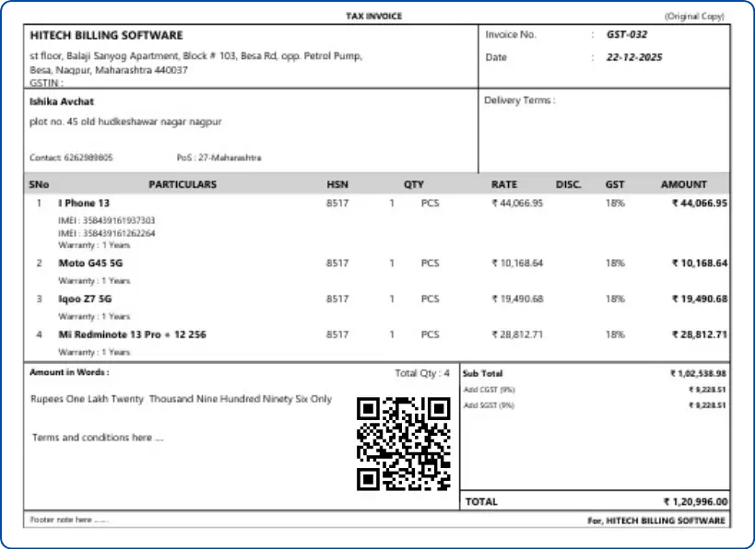Click the Sub Total amount value
The width and height of the screenshot is (756, 550).
click(x=698, y=374)
